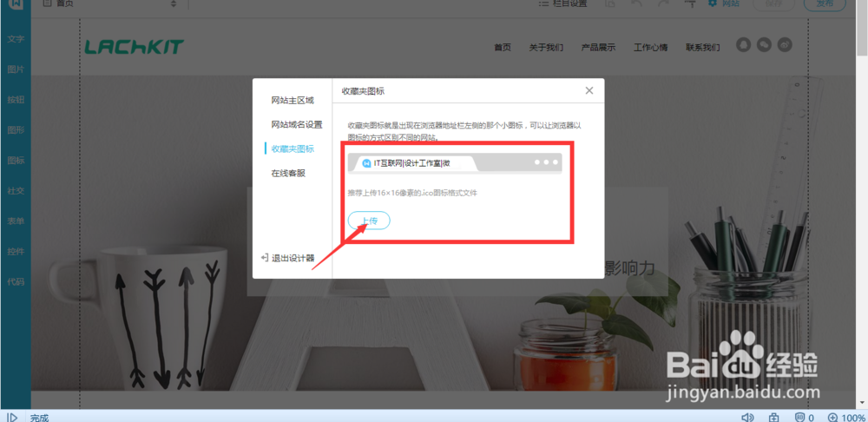Click 退出设计器 to exit designer
The height and width of the screenshot is (422, 868).
pos(287,258)
